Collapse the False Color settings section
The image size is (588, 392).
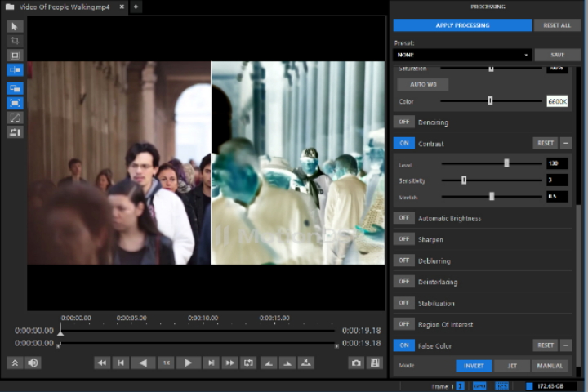[566, 345]
